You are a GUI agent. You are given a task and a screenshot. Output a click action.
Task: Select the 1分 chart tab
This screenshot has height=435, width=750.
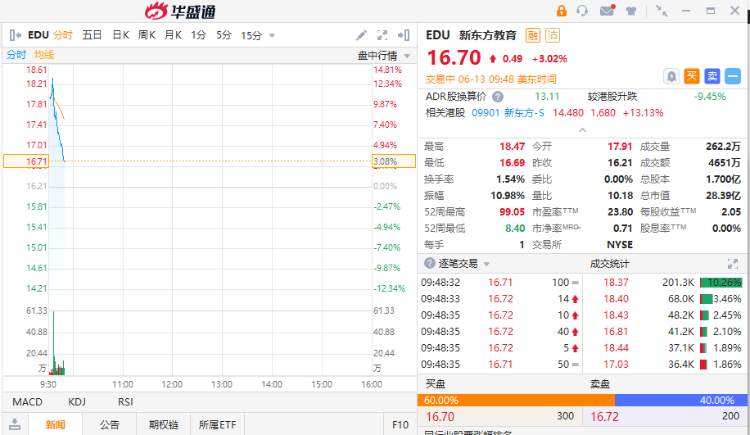coord(198,35)
